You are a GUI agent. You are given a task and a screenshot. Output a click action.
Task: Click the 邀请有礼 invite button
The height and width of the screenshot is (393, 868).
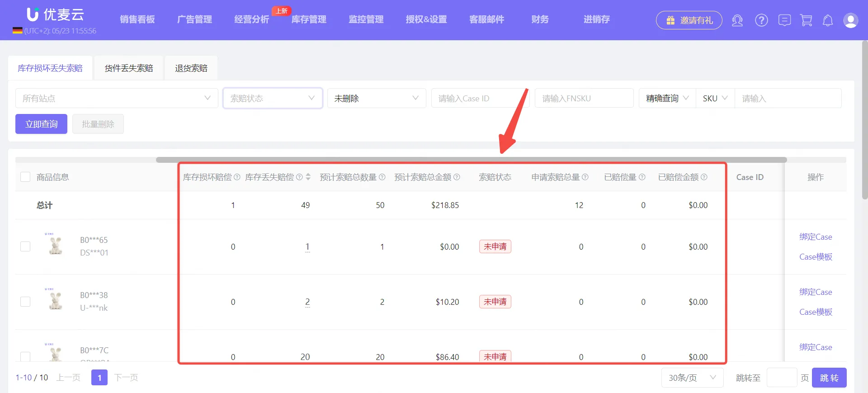[x=689, y=20]
